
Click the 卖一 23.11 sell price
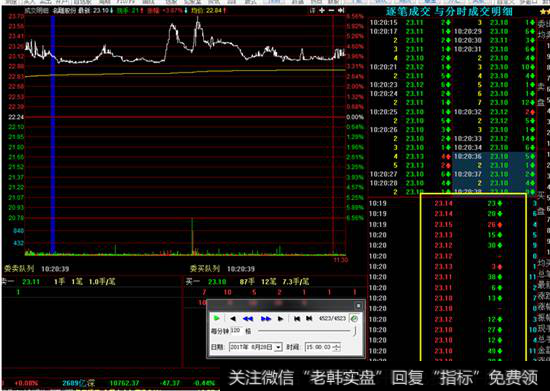[x=31, y=282]
